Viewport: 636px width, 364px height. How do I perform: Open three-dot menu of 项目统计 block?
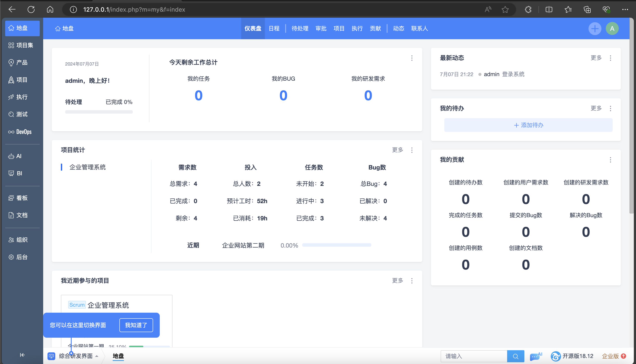coord(412,150)
